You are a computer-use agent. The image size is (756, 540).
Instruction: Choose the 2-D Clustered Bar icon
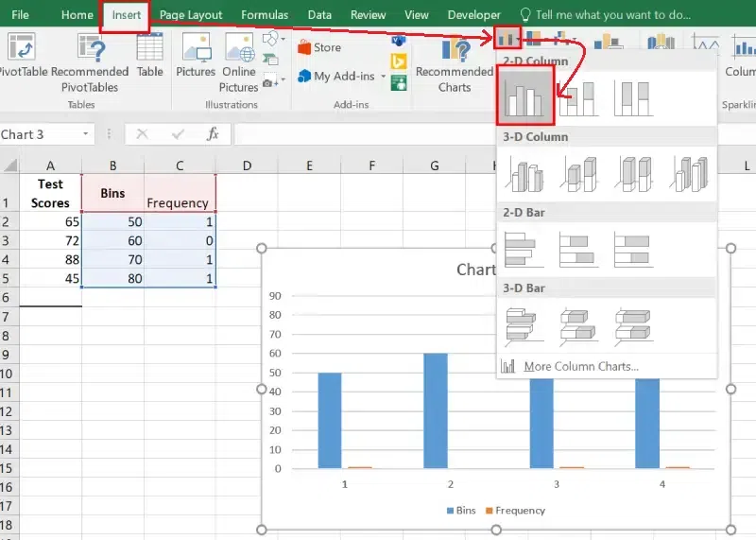(x=524, y=250)
